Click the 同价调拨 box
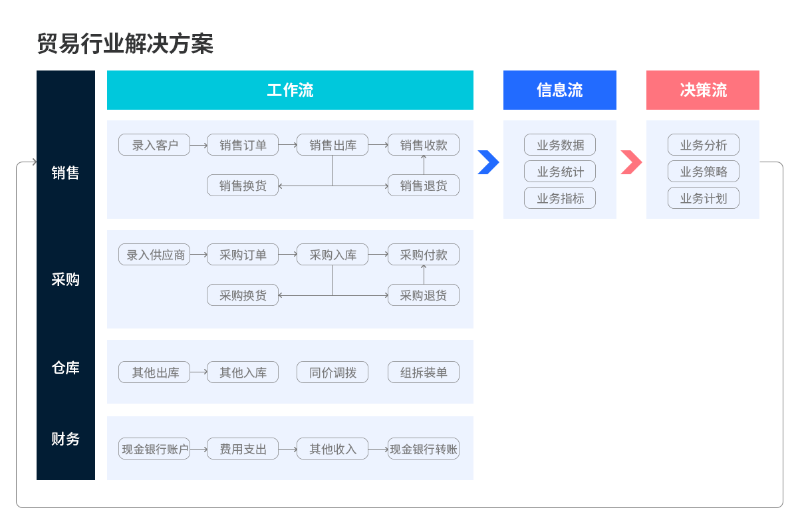The height and width of the screenshot is (532, 798). click(x=332, y=372)
